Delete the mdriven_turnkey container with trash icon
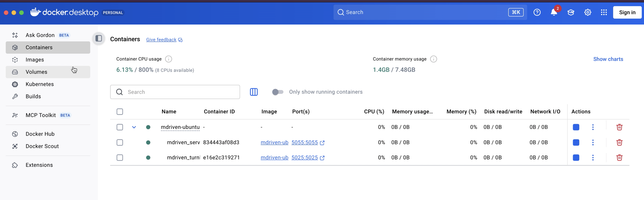The width and height of the screenshot is (644, 200). (619, 158)
